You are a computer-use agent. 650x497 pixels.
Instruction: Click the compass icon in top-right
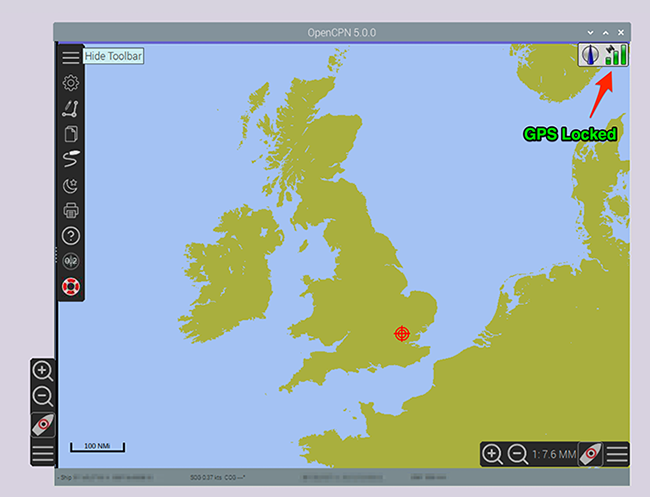[x=592, y=55]
